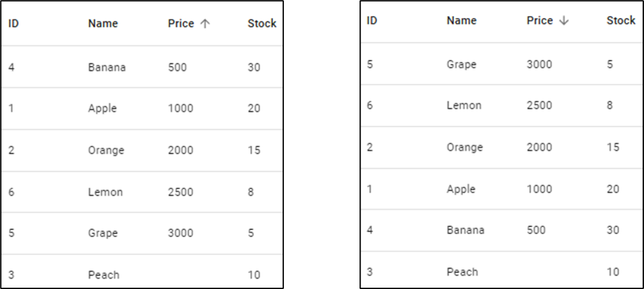
Task: Select Grape in the descending-price table's first row
Action: click(x=461, y=65)
